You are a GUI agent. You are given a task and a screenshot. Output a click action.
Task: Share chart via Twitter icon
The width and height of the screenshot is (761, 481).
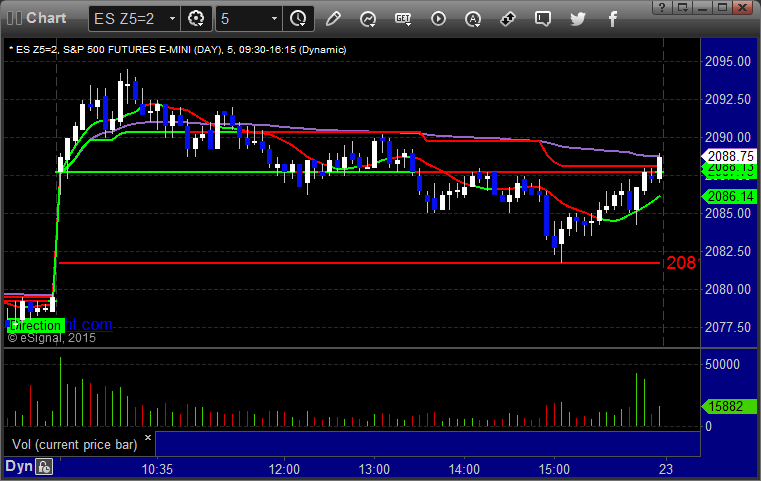[x=578, y=19]
